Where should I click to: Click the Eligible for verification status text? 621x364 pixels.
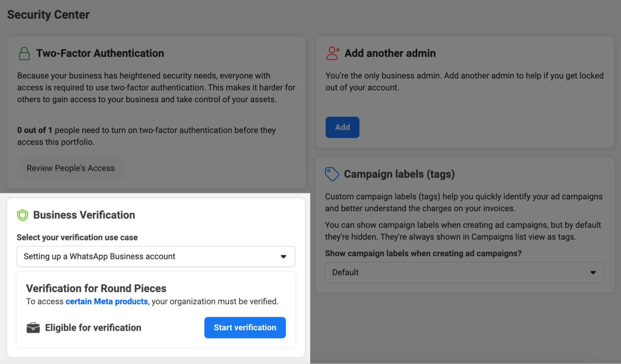[93, 328]
